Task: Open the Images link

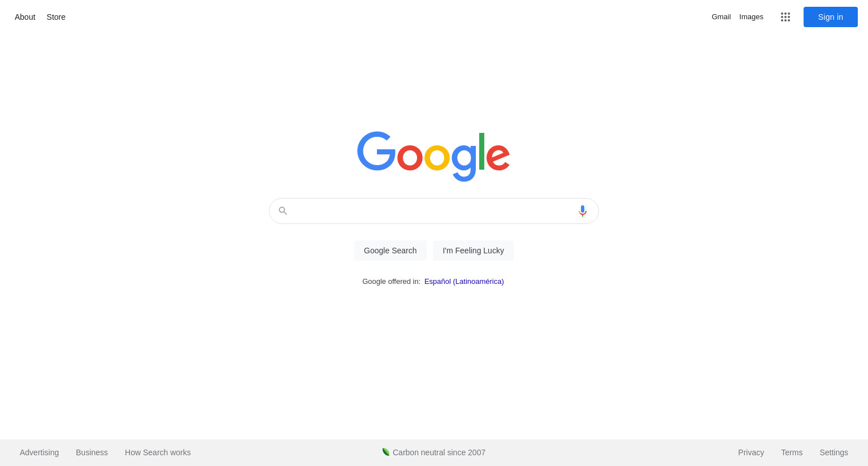Action: click(751, 17)
